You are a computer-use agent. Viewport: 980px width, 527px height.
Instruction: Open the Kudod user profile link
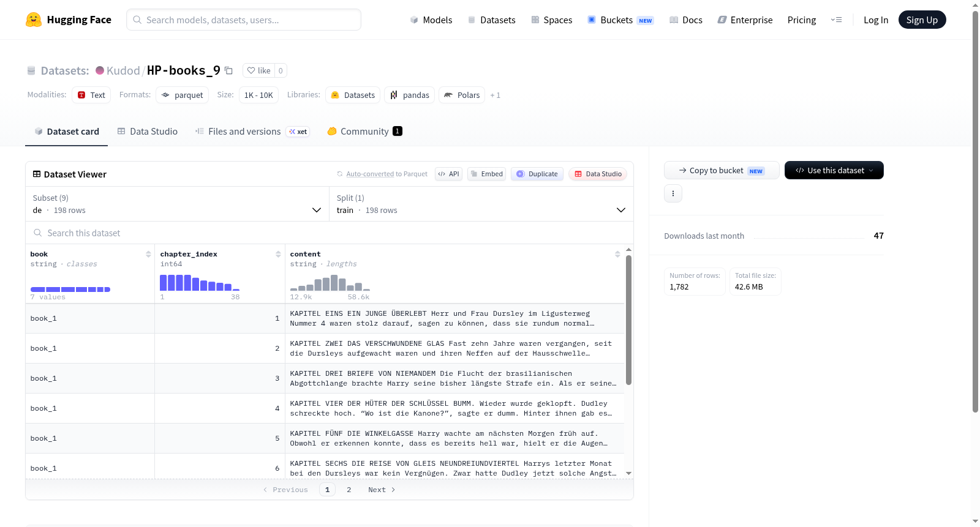123,70
